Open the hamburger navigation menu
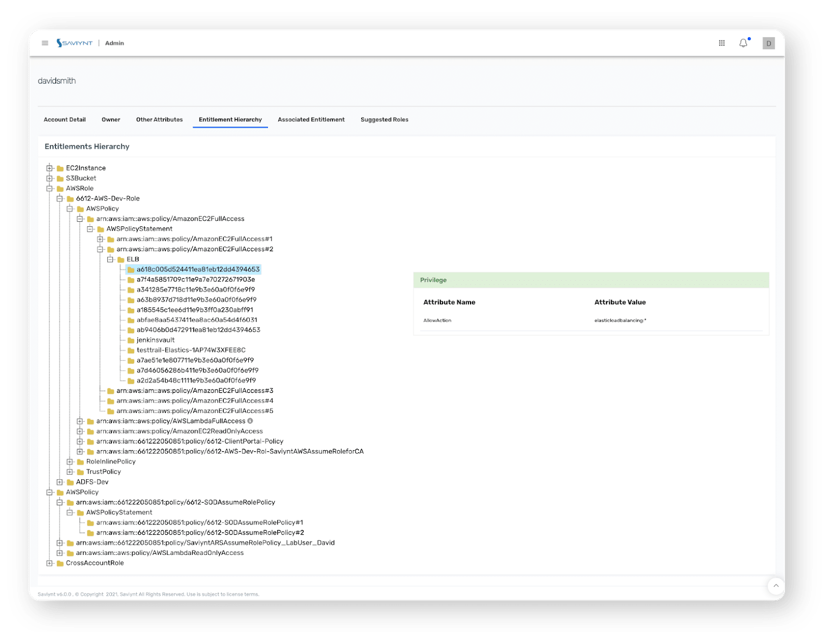 click(x=45, y=43)
